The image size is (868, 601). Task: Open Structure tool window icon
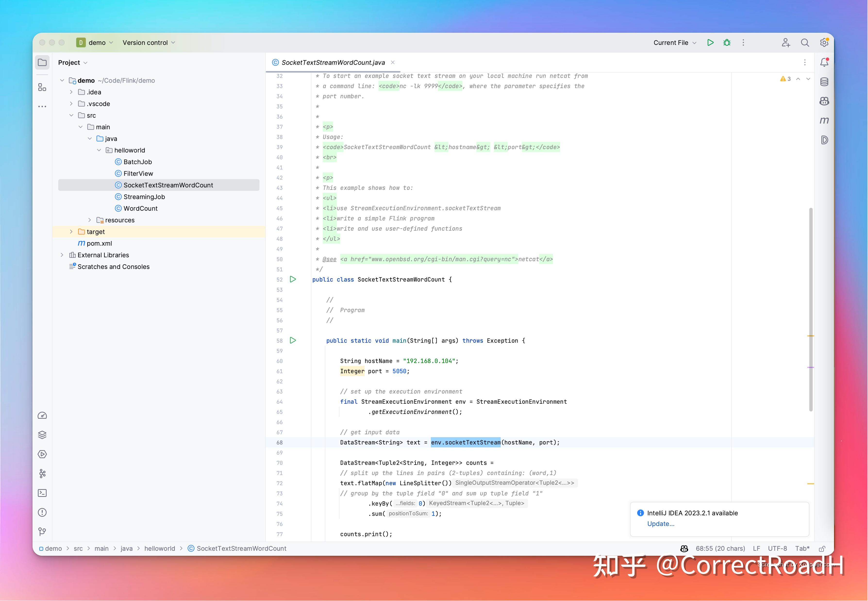(x=42, y=87)
